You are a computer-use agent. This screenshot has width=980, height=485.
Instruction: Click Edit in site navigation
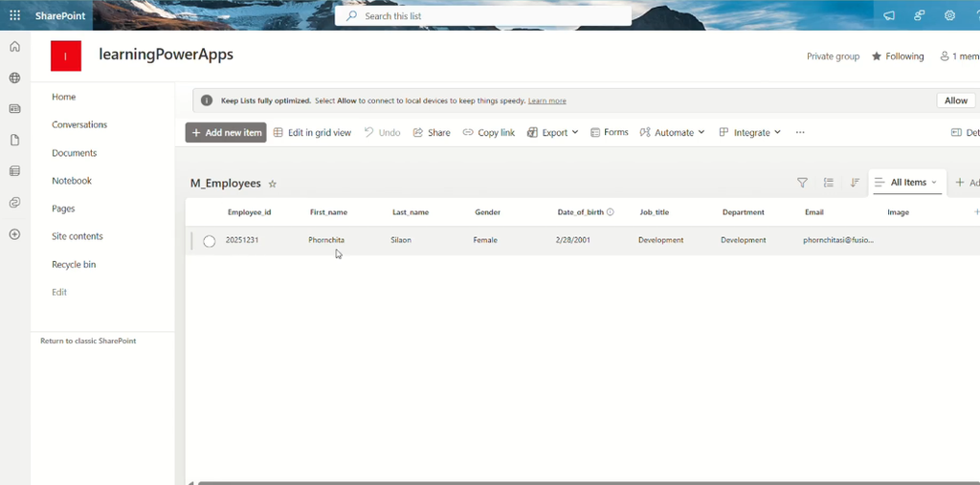[59, 292]
